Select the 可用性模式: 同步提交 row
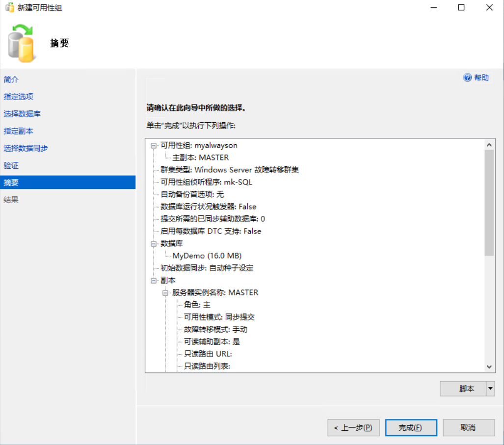504x445 pixels. tap(219, 317)
